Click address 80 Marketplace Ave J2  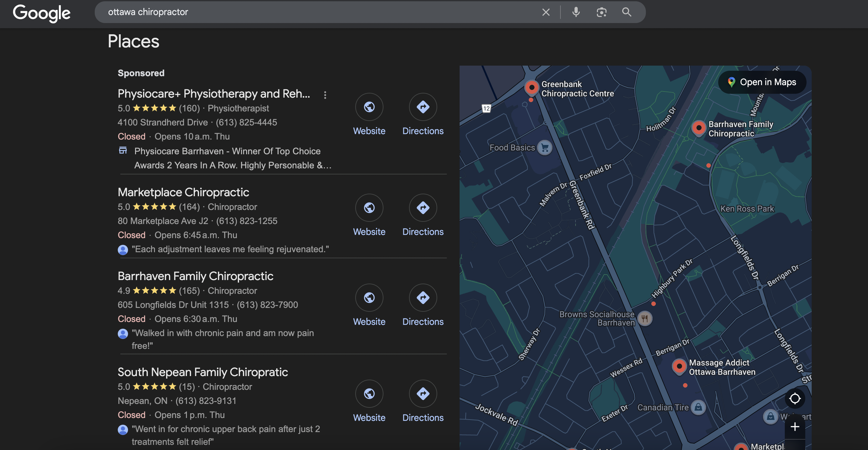coord(163,221)
